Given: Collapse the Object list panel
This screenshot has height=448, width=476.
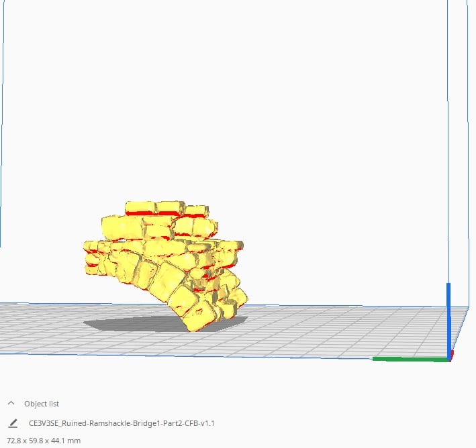Looking at the screenshot, I should tap(11, 403).
